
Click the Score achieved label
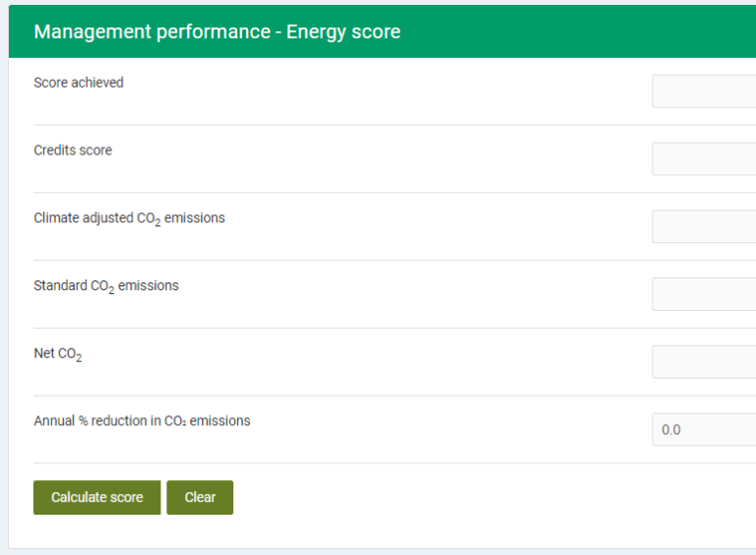pos(79,83)
